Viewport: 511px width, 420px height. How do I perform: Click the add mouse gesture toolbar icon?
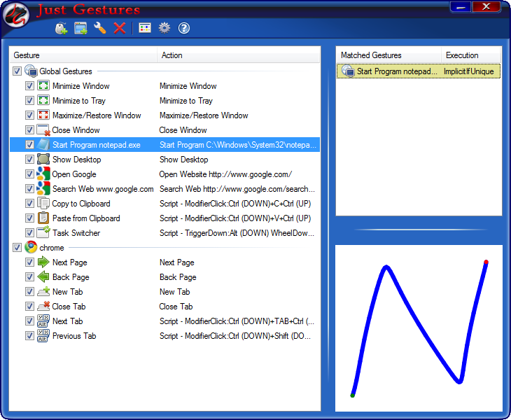[61, 28]
